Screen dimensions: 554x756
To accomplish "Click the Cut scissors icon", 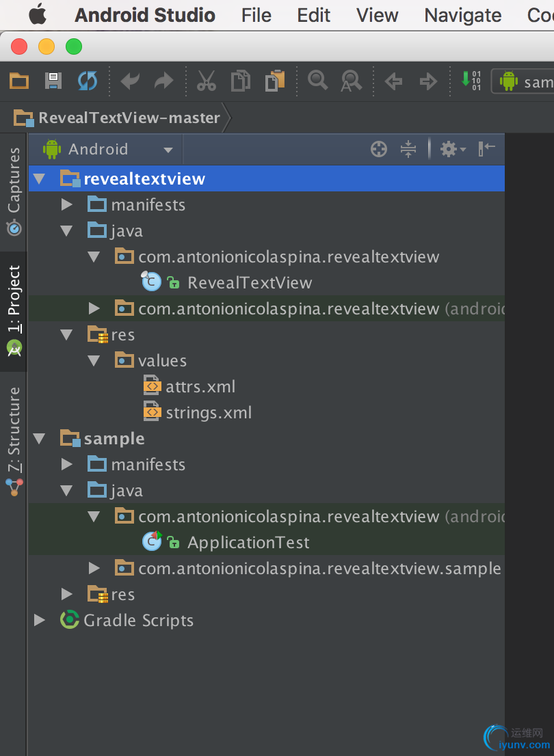I will [206, 81].
